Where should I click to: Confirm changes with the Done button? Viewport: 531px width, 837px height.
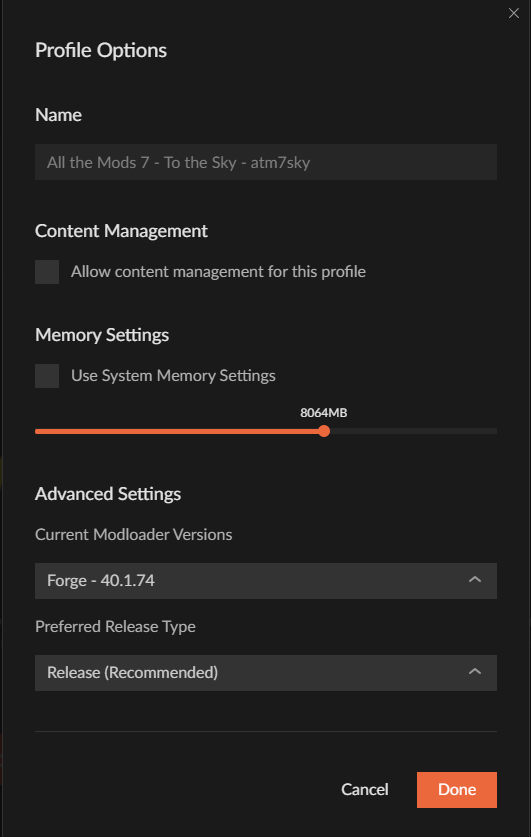click(x=457, y=789)
